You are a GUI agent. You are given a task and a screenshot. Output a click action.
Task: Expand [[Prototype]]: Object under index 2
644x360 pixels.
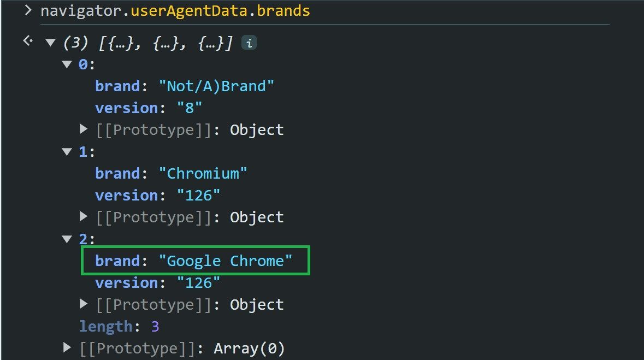(x=84, y=304)
